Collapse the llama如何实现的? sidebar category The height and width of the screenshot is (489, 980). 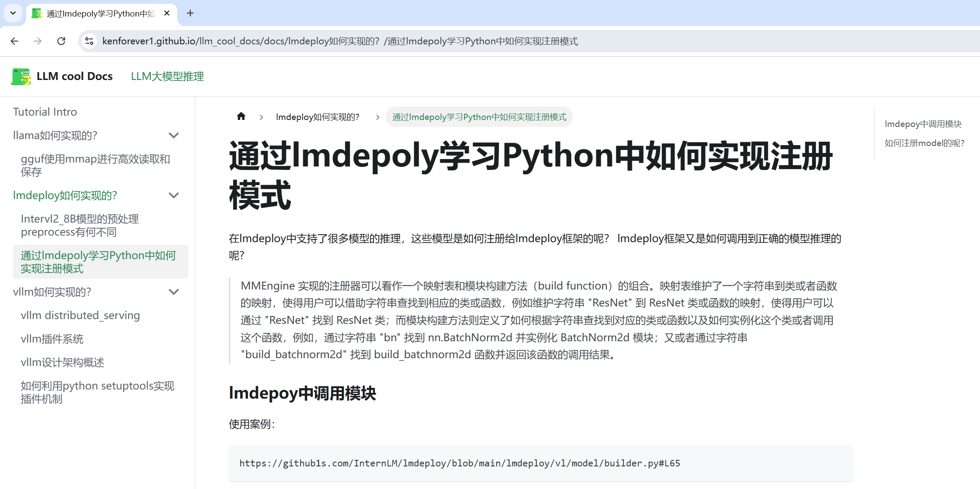[174, 136]
